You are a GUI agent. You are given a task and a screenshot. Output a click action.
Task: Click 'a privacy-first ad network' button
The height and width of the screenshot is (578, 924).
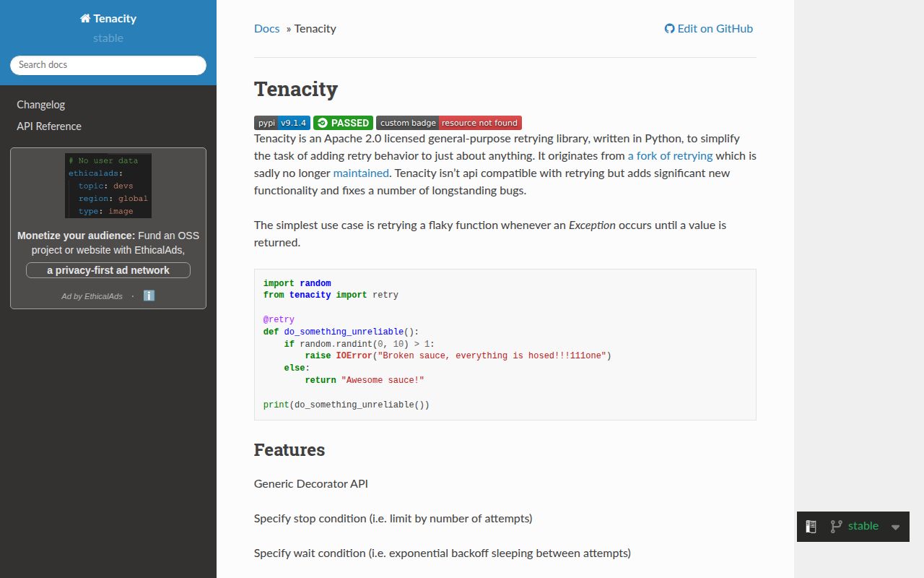click(108, 270)
